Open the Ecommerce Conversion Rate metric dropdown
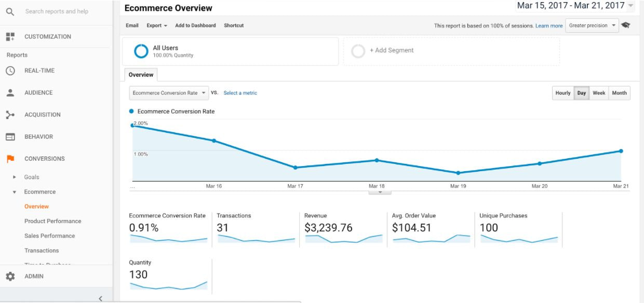The image size is (644, 303). [x=169, y=93]
